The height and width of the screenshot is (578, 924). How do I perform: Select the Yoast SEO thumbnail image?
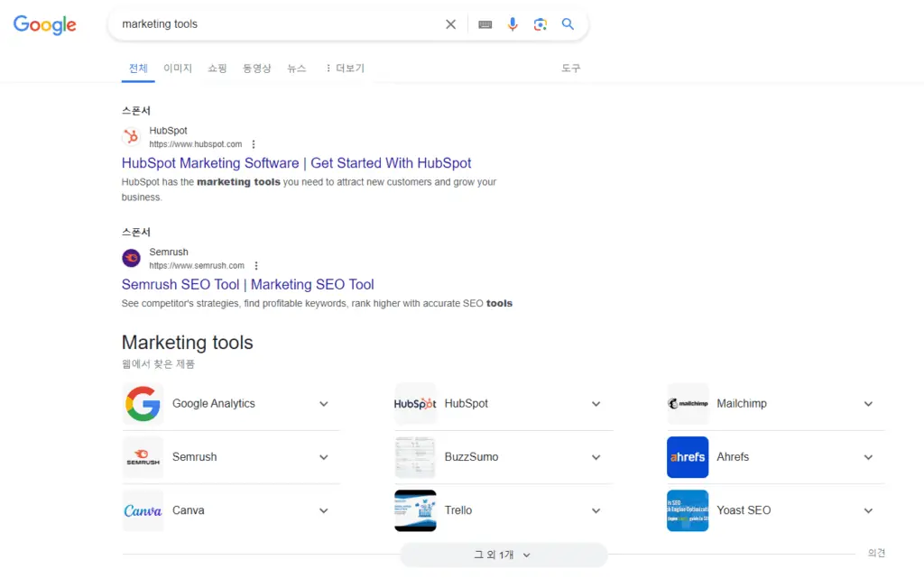click(x=688, y=511)
